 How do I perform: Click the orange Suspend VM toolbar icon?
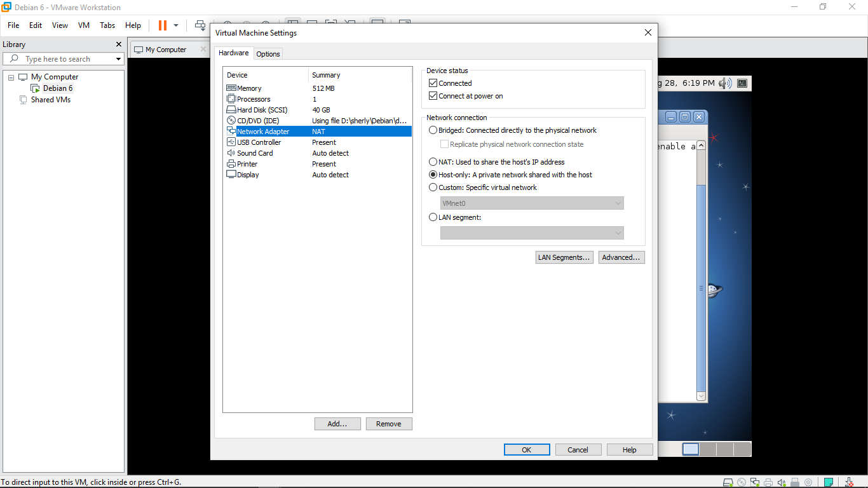(163, 25)
